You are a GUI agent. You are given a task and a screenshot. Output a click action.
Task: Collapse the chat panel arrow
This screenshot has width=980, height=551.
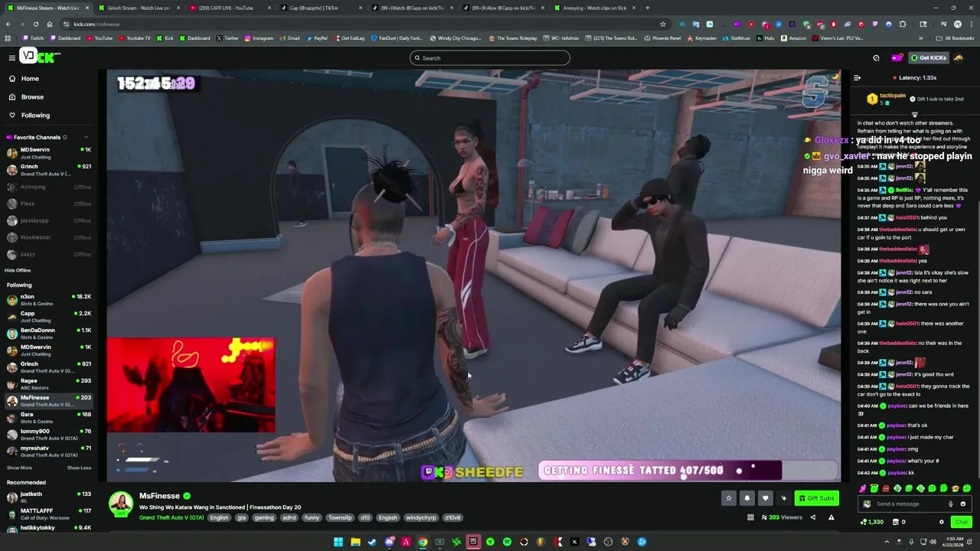pos(857,77)
